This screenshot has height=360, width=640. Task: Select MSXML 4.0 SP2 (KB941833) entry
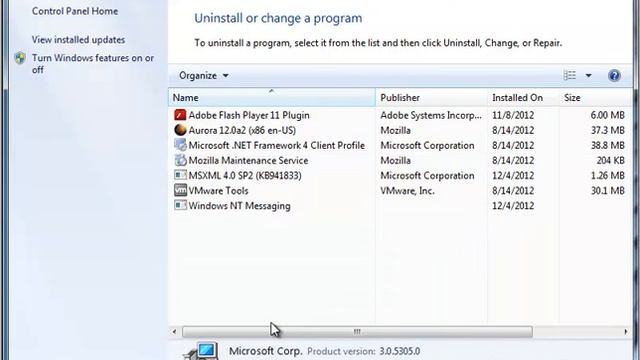pos(245,176)
